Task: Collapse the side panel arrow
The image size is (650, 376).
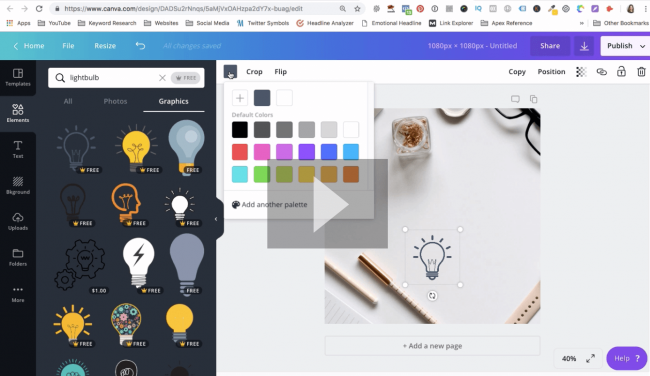Action: click(216, 219)
